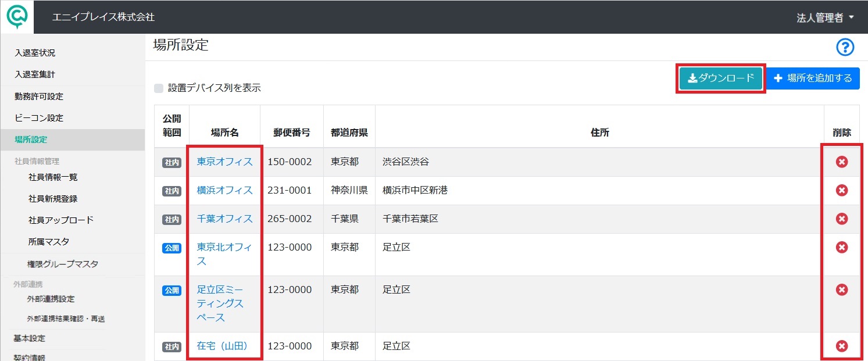The height and width of the screenshot is (361, 868).
Task: Click the 公開 badge for 東京北オフィス
Action: point(172,248)
